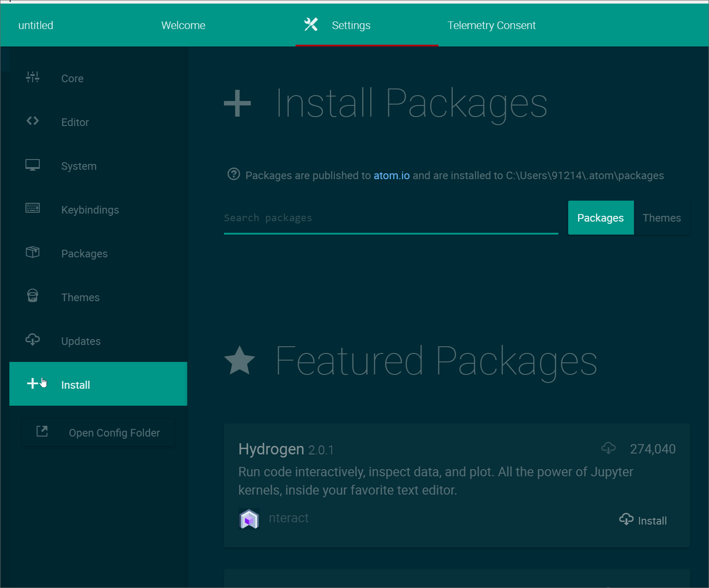
Task: Select Install panel in sidebar
Action: coord(98,384)
